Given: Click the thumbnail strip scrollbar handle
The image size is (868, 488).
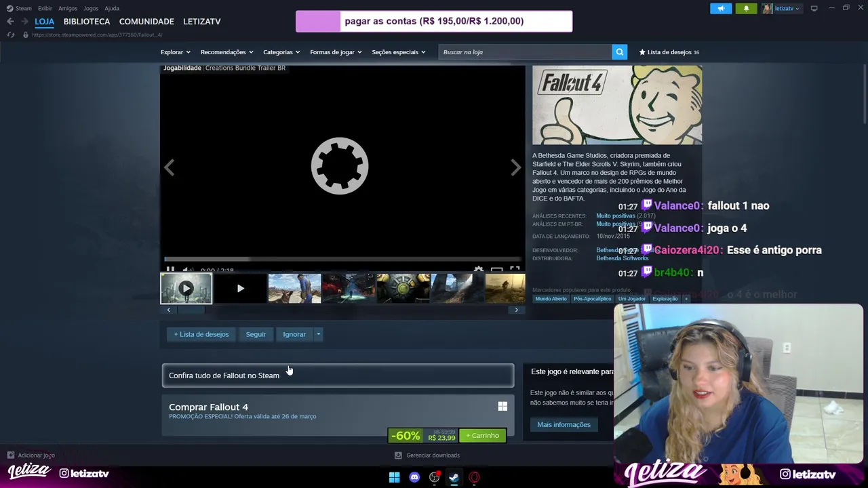Looking at the screenshot, I should [x=191, y=310].
